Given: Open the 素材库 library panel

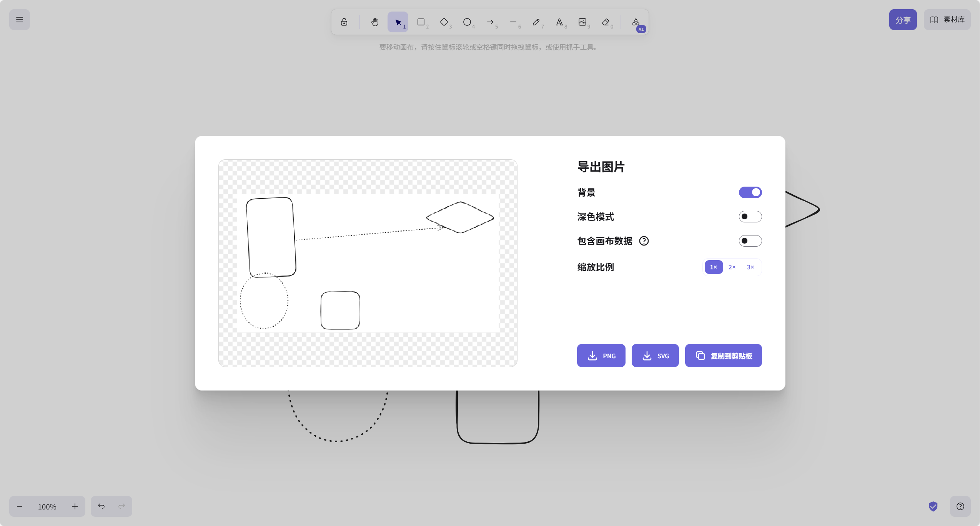Looking at the screenshot, I should tap(947, 20).
